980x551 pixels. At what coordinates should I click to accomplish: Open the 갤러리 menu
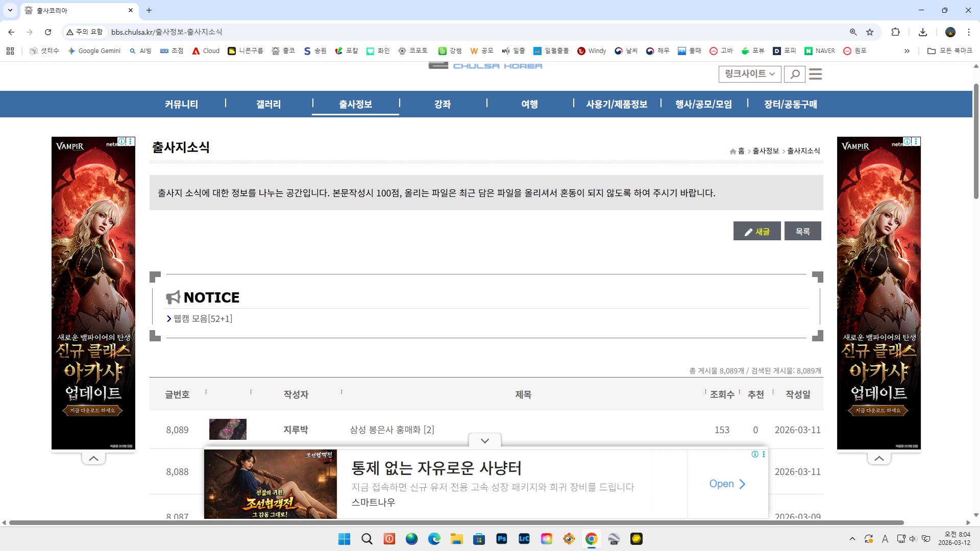coord(268,104)
